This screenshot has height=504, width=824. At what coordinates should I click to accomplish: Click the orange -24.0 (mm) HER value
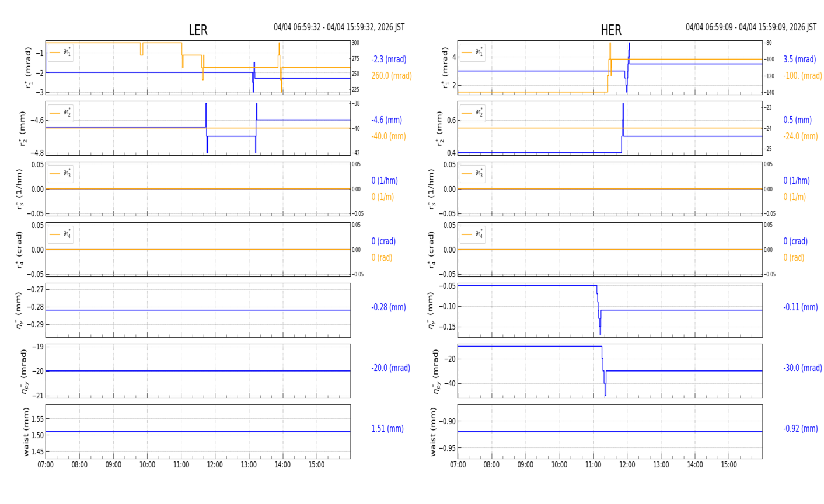[x=800, y=136]
